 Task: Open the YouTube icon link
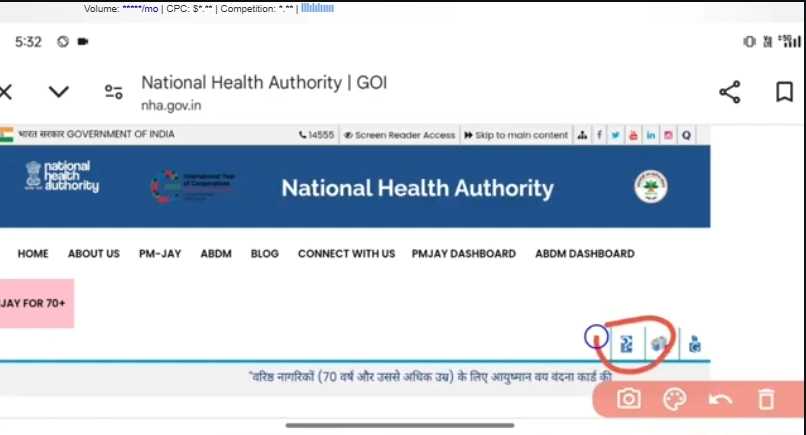[633, 135]
